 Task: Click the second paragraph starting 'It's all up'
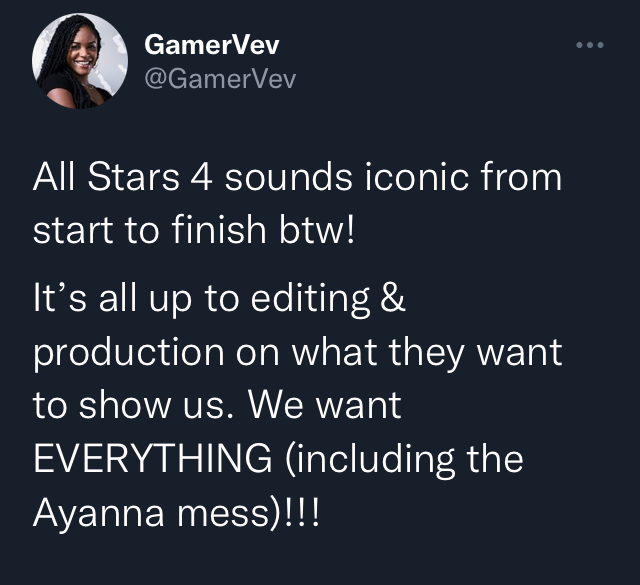tap(298, 405)
